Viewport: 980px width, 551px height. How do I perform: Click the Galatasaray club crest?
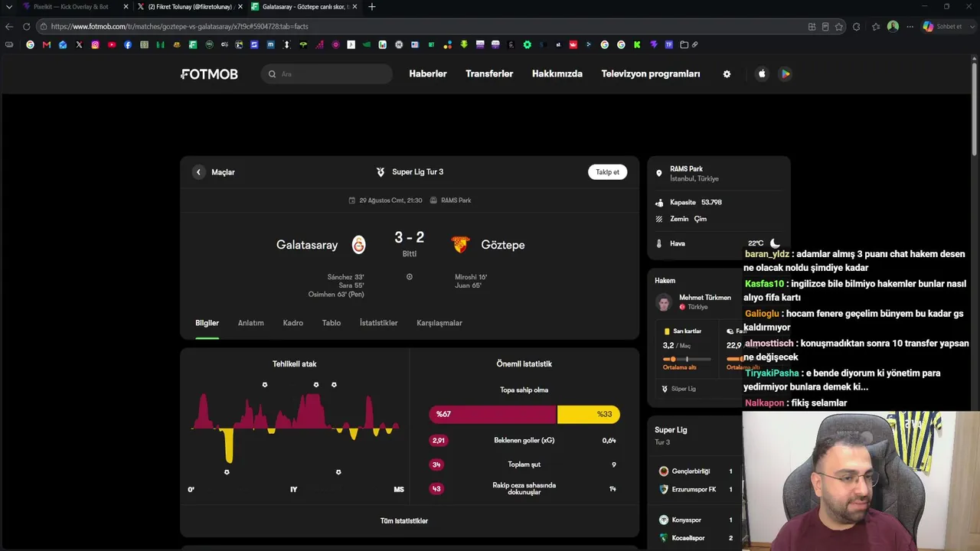[358, 245]
